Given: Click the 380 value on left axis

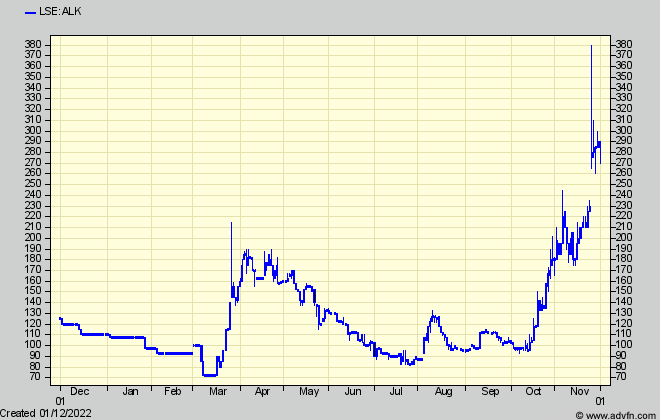Looking at the screenshot, I should point(35,45).
